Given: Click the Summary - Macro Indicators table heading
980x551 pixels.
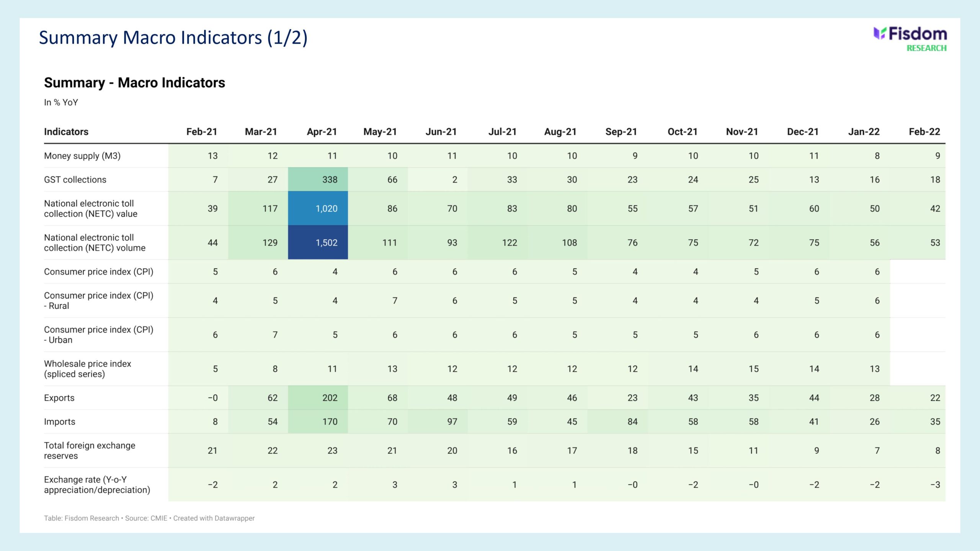Looking at the screenshot, I should click(134, 83).
